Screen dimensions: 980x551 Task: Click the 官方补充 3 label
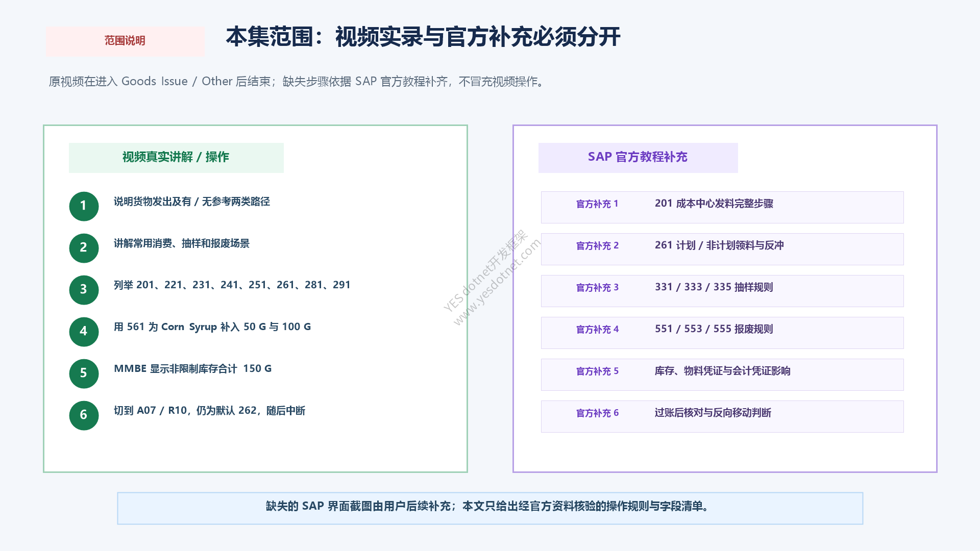[597, 288]
